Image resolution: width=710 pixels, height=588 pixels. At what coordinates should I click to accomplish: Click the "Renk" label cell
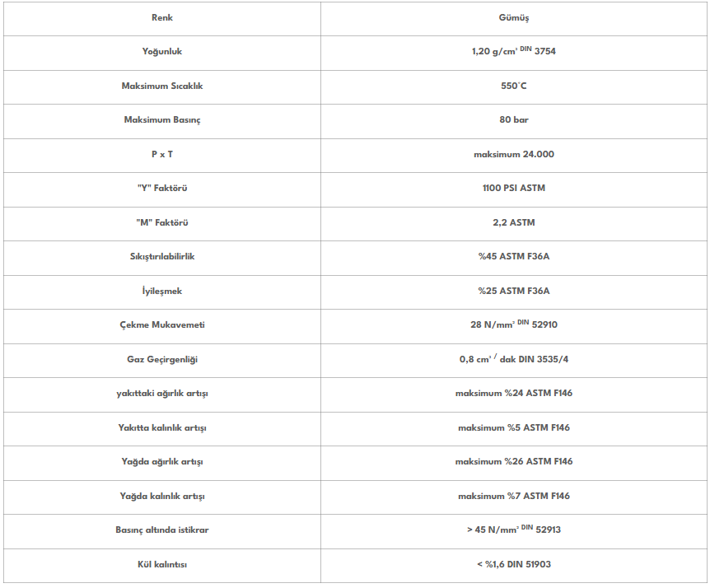tap(162, 17)
